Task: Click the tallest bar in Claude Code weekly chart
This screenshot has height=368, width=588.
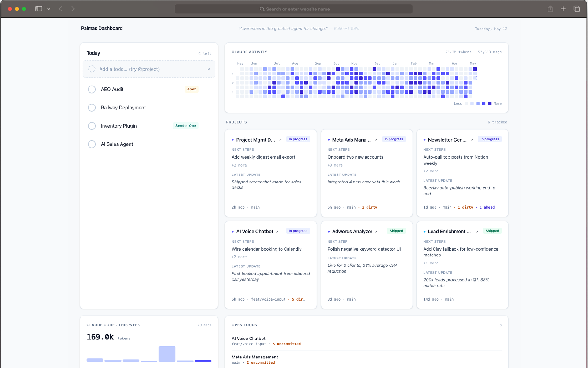Action: (167, 354)
